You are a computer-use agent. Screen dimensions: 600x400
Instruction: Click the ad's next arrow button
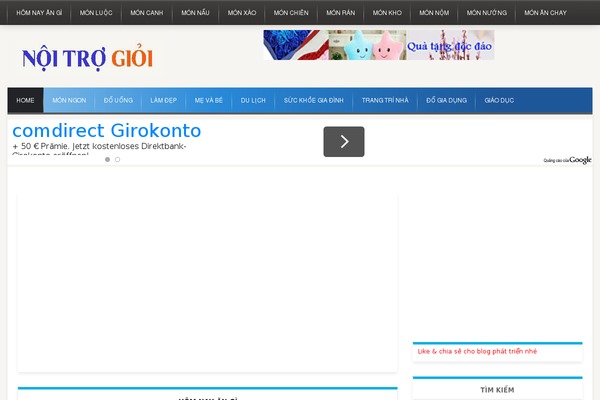(x=344, y=142)
